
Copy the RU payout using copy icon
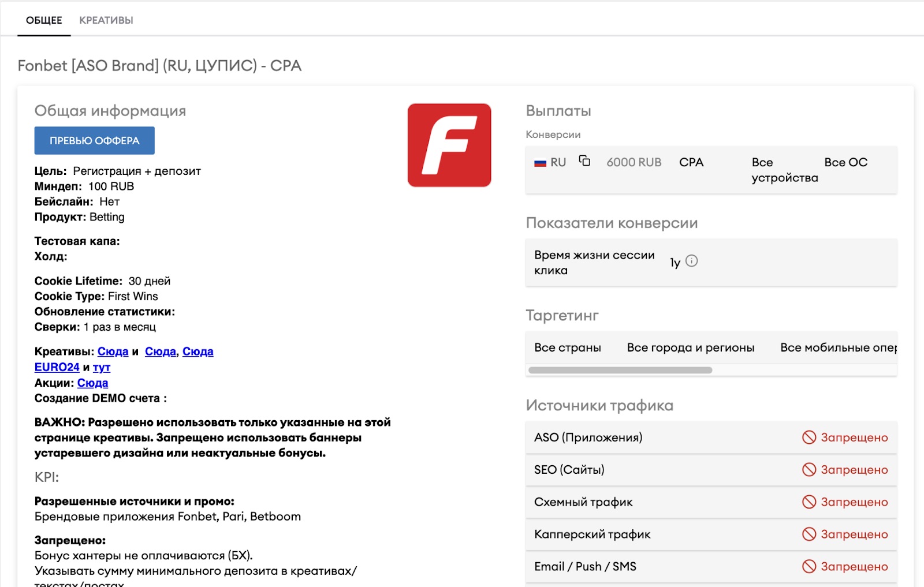tap(585, 161)
